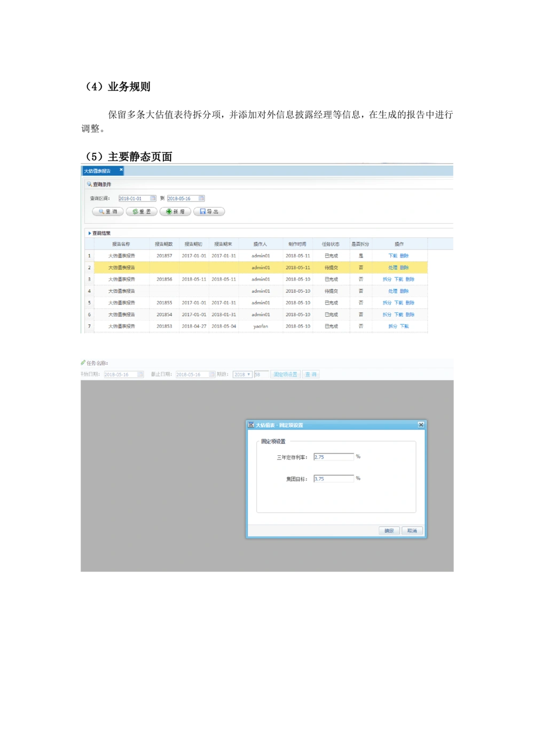This screenshot has height=756, width=534.
Task: Focus the 集团目标 input field
Action: 333,479
